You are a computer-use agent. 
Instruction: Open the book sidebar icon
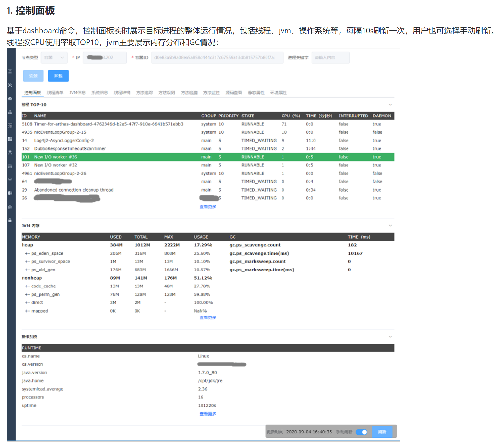(x=10, y=193)
